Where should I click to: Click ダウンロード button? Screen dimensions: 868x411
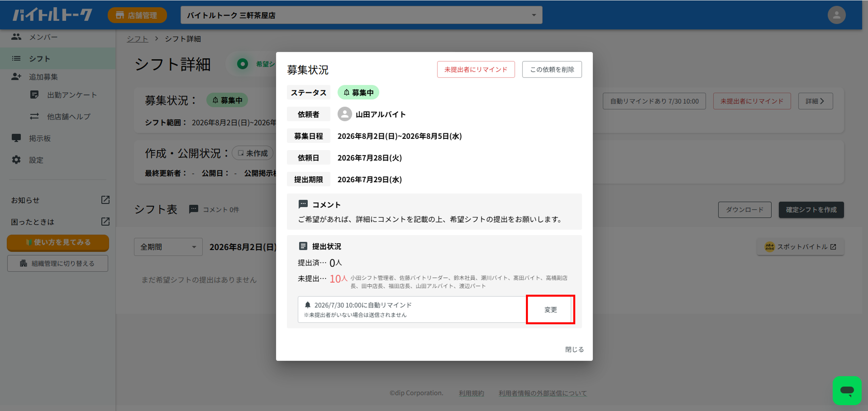[x=745, y=210]
